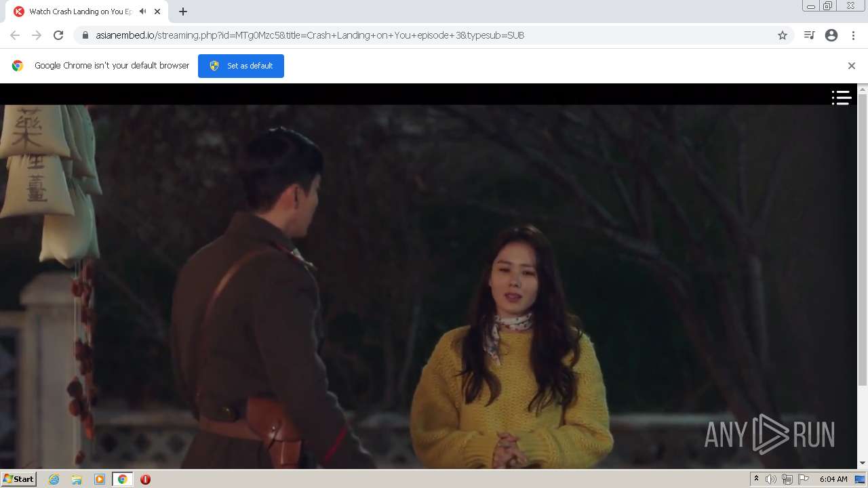The width and height of the screenshot is (868, 488).
Task: Minimize the Chrome window
Action: (x=811, y=6)
